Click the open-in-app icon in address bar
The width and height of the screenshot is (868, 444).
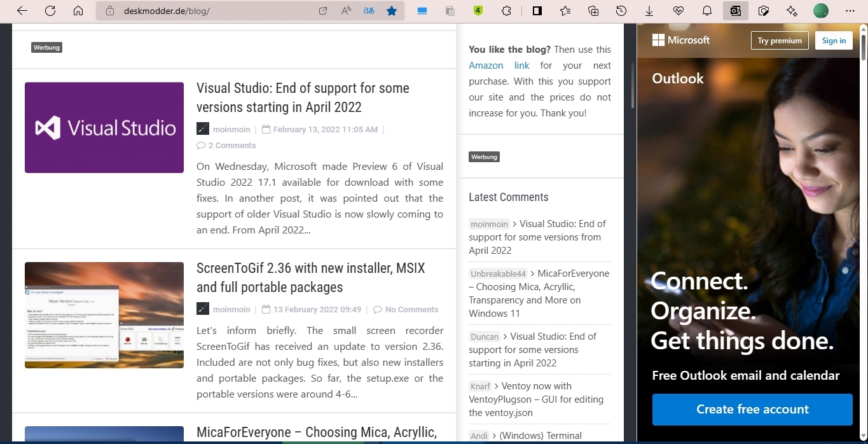pyautogui.click(x=323, y=11)
